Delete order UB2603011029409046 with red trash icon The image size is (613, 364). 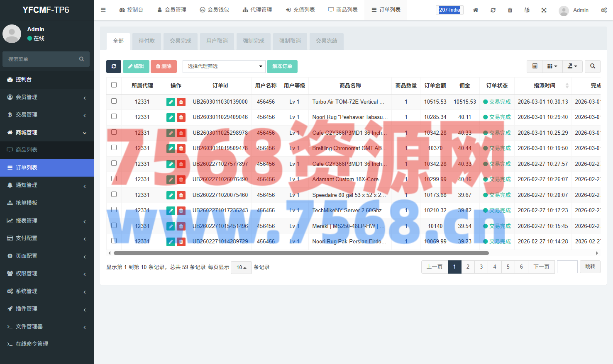[x=181, y=117]
